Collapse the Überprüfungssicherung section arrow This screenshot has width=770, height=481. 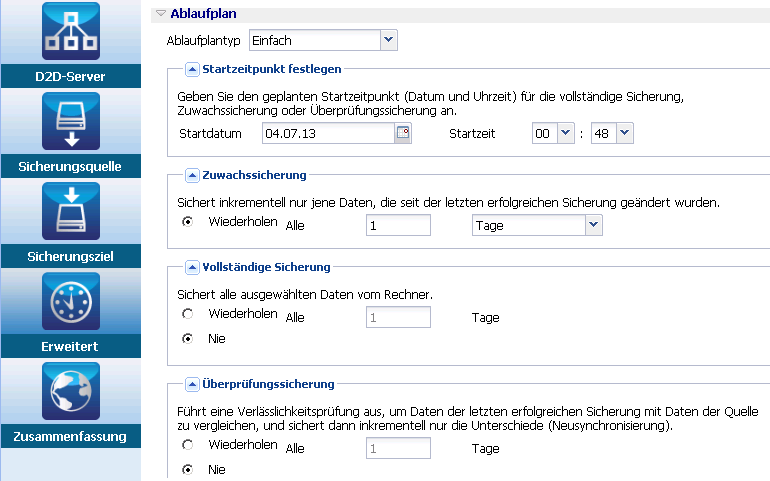193,384
